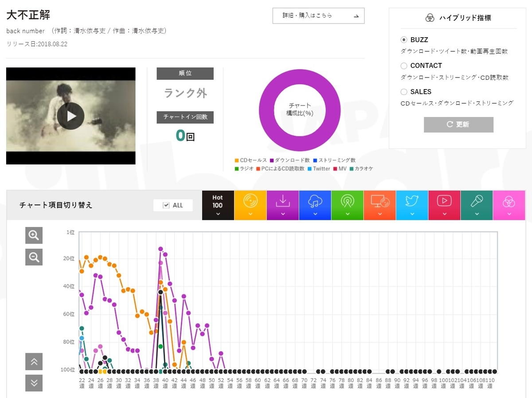532x398 pixels.
Task: Click the double-chevron down arrow button
Action: point(34,383)
